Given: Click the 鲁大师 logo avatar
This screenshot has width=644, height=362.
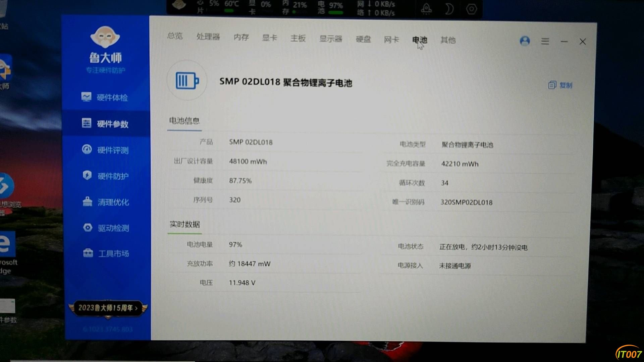Looking at the screenshot, I should [x=105, y=37].
